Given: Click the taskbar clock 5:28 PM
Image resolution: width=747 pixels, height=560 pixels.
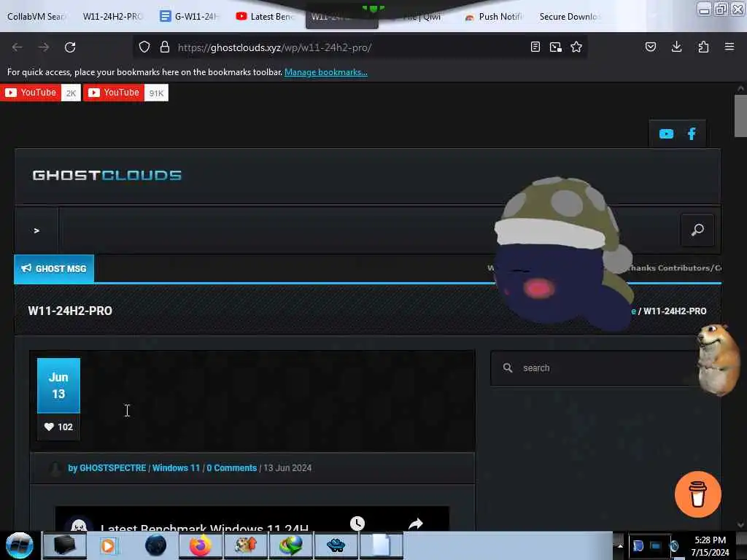Looking at the screenshot, I should [710, 545].
